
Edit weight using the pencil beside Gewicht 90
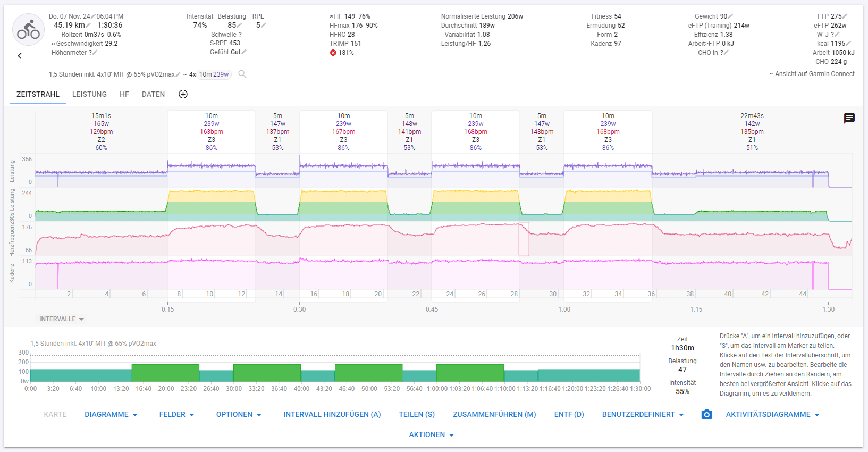point(730,16)
